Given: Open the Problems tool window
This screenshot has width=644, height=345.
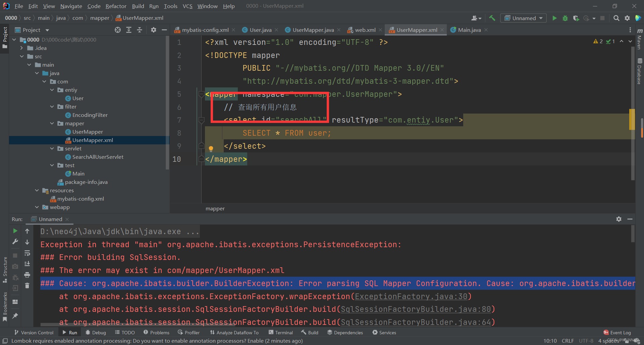Looking at the screenshot, I should click(156, 333).
